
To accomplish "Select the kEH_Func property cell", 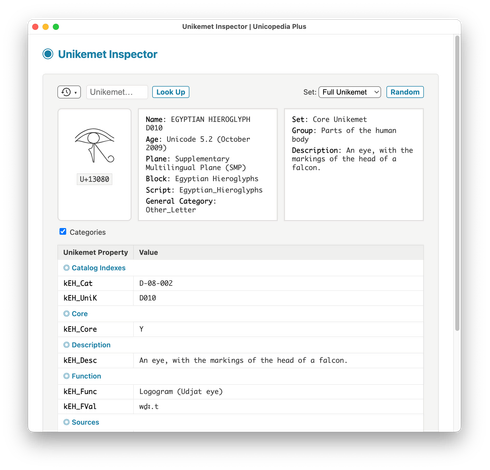I will 96,391.
